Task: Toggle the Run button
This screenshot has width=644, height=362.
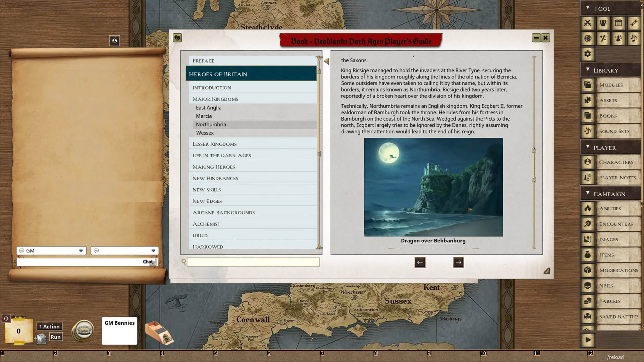Action: [x=56, y=337]
